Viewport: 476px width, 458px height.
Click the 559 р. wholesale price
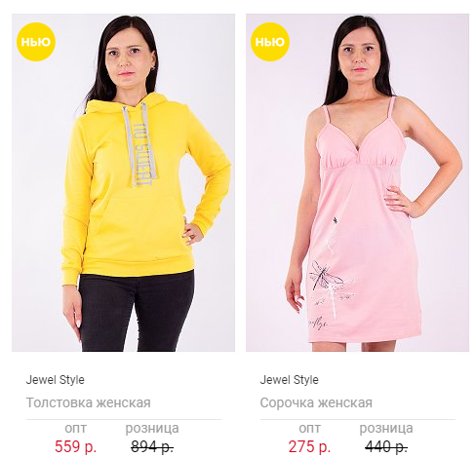(75, 446)
